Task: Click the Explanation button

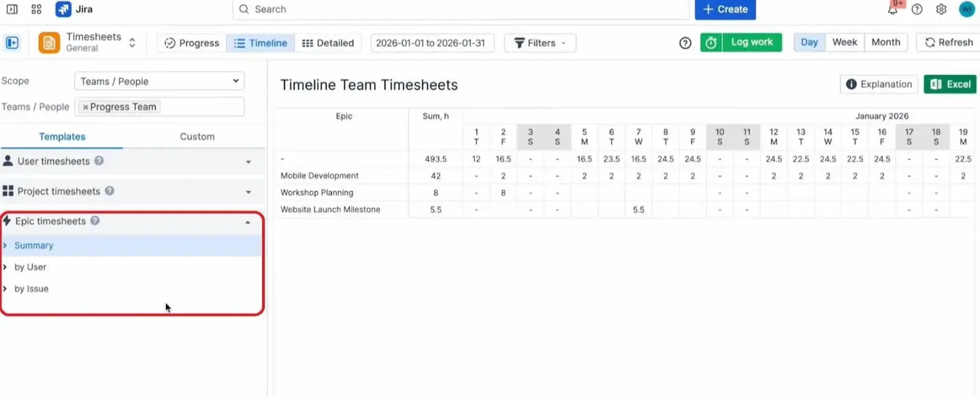Action: (x=878, y=84)
